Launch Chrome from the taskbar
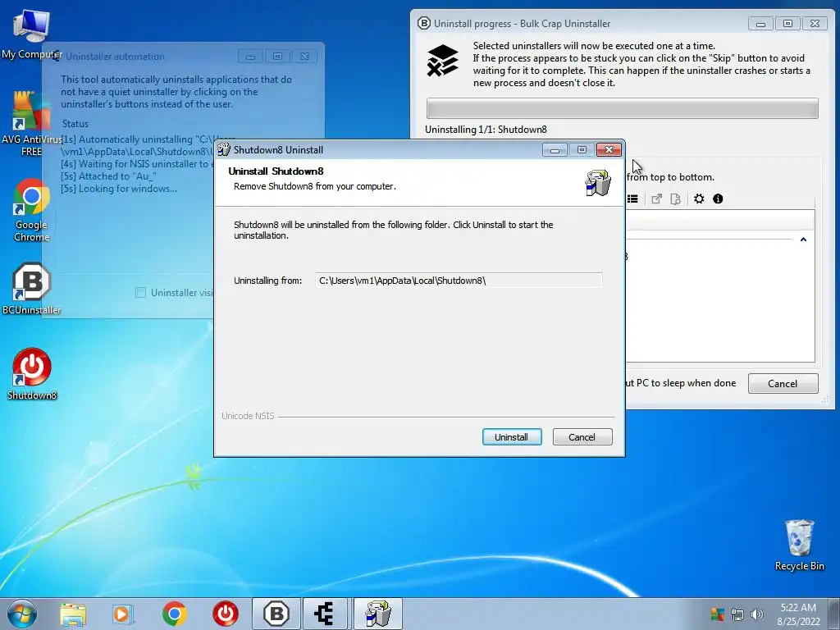840x630 pixels. pyautogui.click(x=174, y=614)
